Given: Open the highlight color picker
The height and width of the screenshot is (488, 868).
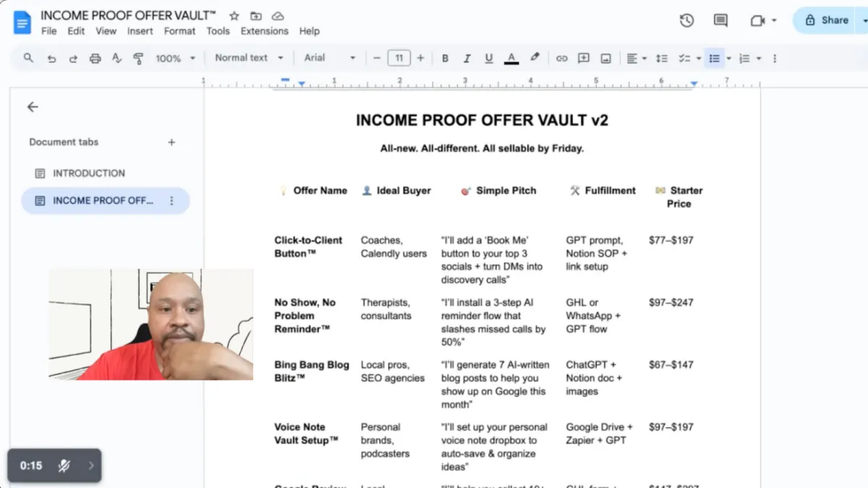Looking at the screenshot, I should [535, 58].
